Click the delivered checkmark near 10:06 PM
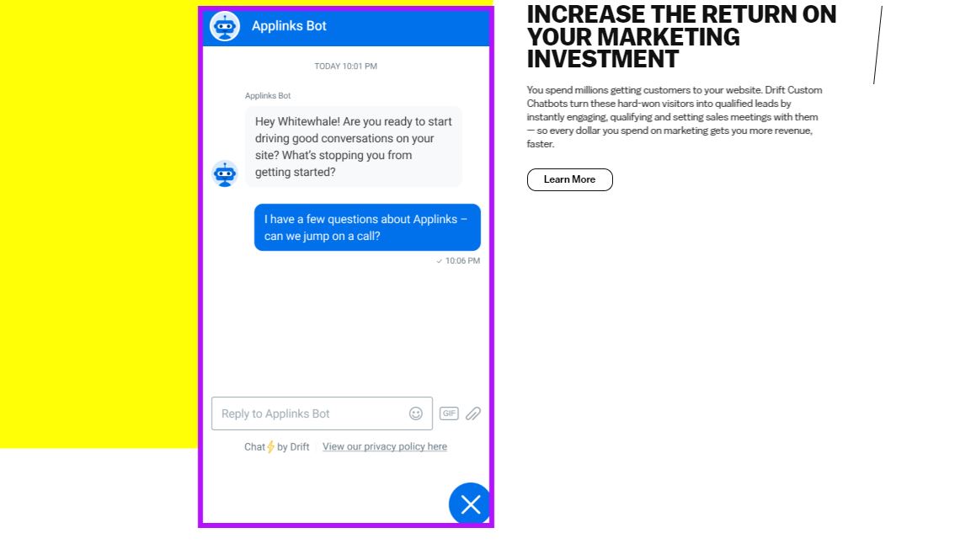This screenshot has width=960, height=560. (x=439, y=261)
